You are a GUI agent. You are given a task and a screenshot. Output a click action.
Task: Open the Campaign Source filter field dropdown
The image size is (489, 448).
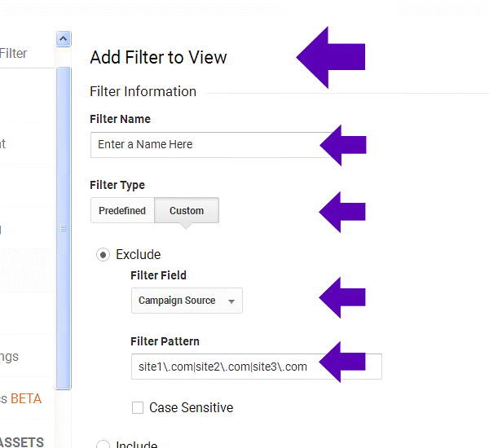[186, 301]
